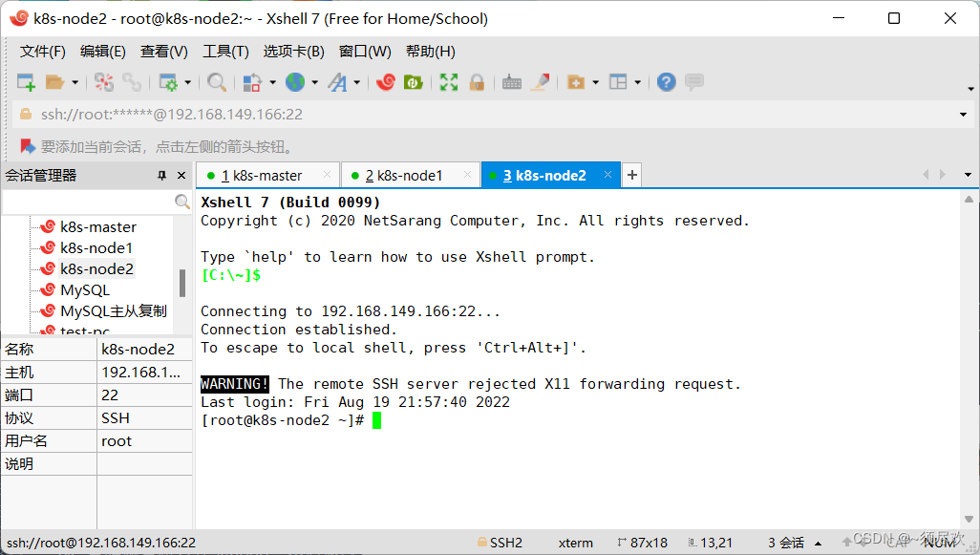Open the Font dropdown arrow
Viewport: 980px width, 555px height.
point(357,82)
